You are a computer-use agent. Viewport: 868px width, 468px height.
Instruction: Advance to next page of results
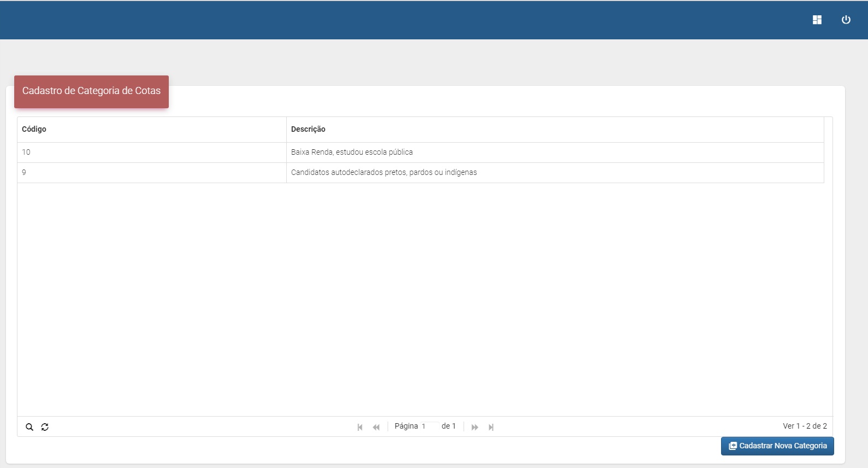pos(475,427)
